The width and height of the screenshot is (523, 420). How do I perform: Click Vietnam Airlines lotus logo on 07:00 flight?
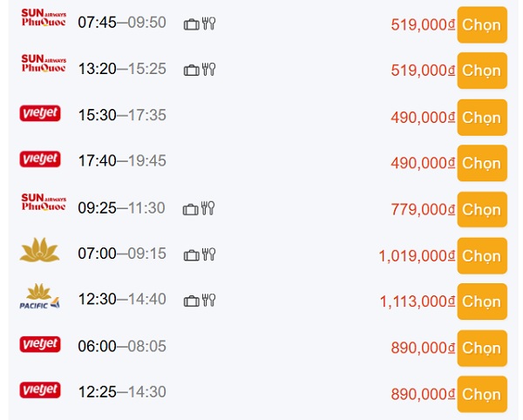(39, 253)
